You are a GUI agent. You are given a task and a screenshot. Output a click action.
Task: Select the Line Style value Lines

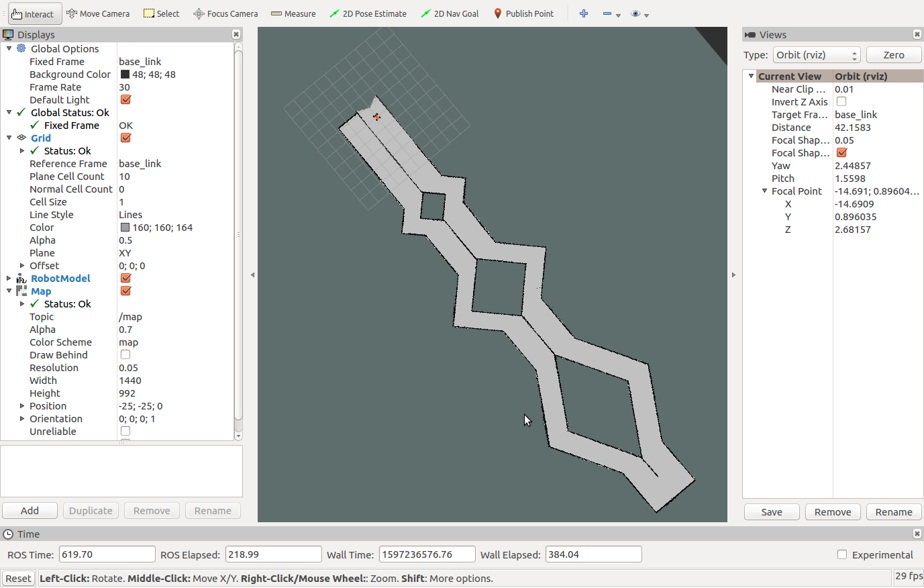coord(131,214)
